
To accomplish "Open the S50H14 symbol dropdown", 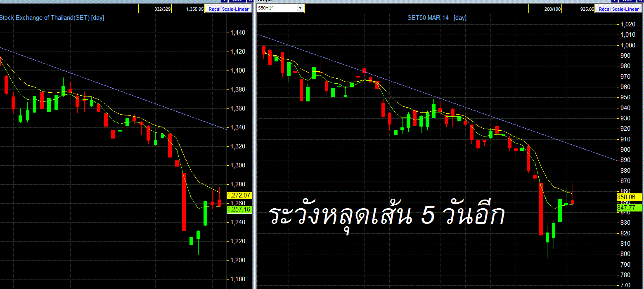I will (x=300, y=8).
